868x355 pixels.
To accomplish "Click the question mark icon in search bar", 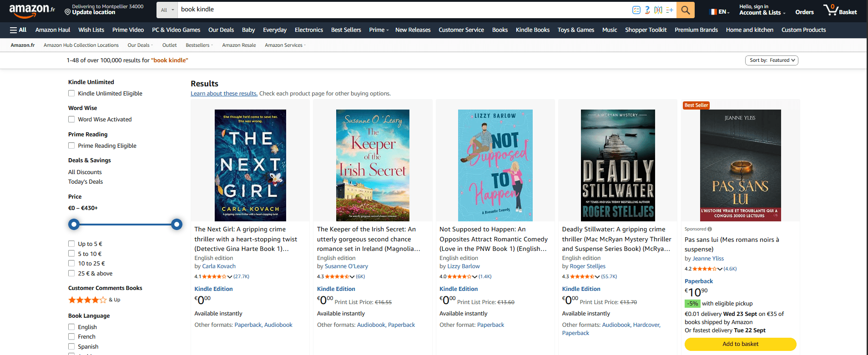I will pos(647,10).
